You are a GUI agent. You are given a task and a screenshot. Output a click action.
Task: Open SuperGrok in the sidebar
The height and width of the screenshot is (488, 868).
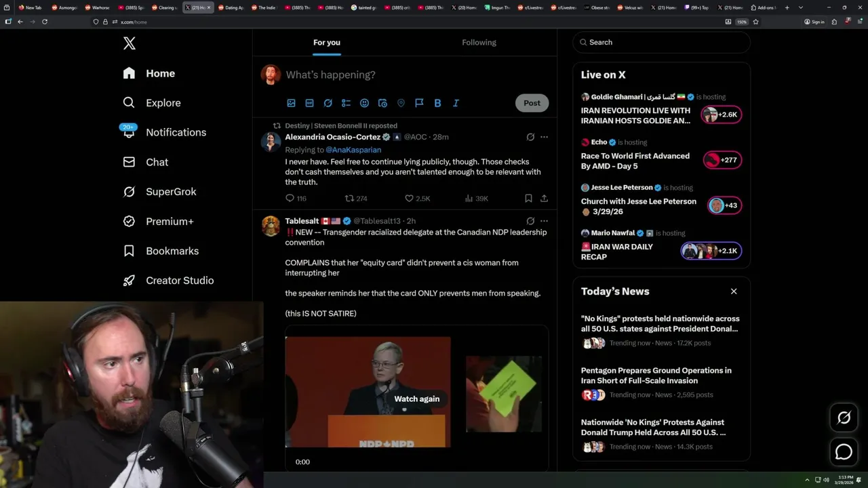pos(159,192)
